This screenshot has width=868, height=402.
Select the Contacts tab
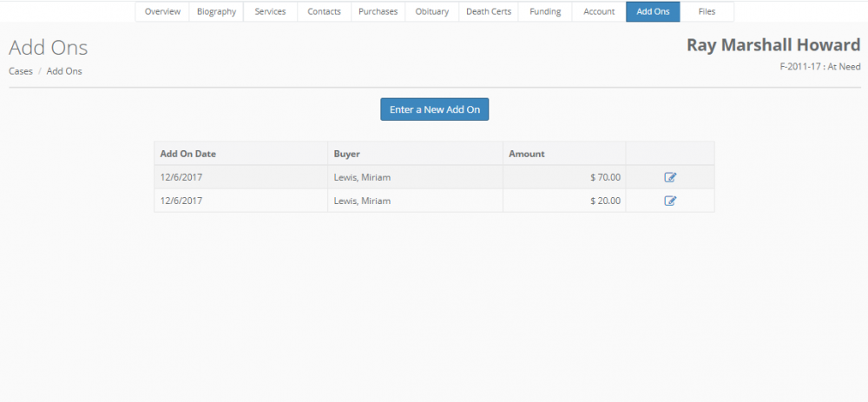coord(324,11)
